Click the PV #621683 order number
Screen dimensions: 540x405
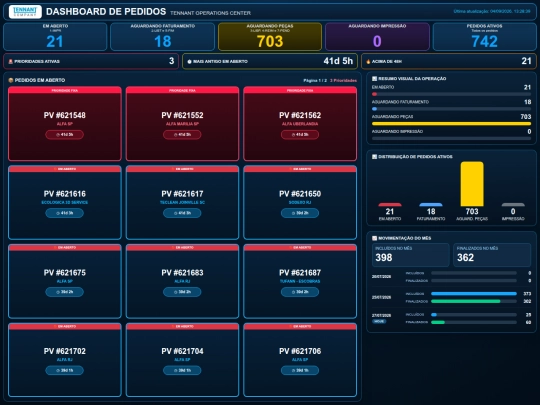[x=182, y=273]
